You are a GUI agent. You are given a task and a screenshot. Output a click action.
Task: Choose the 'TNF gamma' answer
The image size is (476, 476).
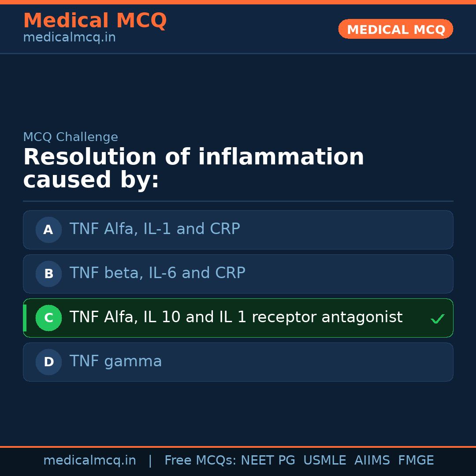(116, 361)
